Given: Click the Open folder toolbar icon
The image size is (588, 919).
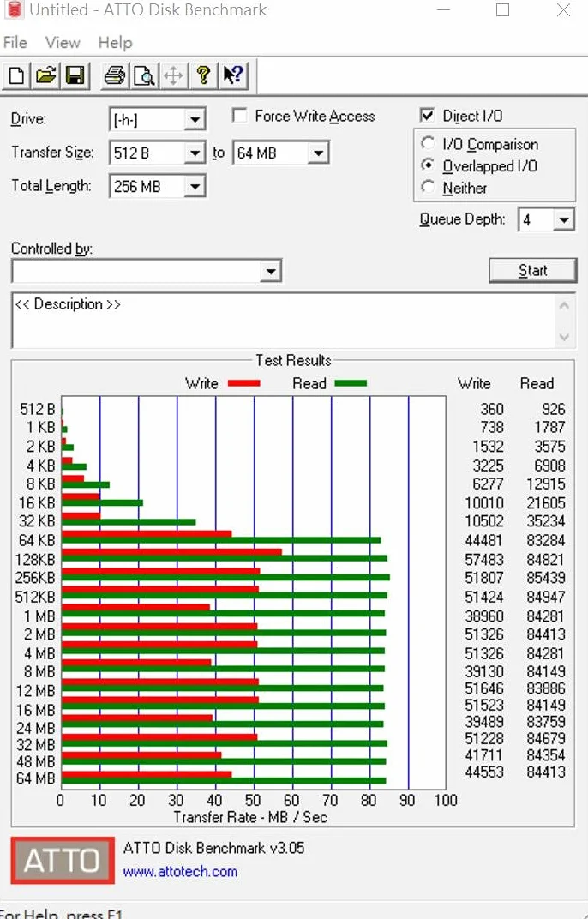Looking at the screenshot, I should [45, 75].
